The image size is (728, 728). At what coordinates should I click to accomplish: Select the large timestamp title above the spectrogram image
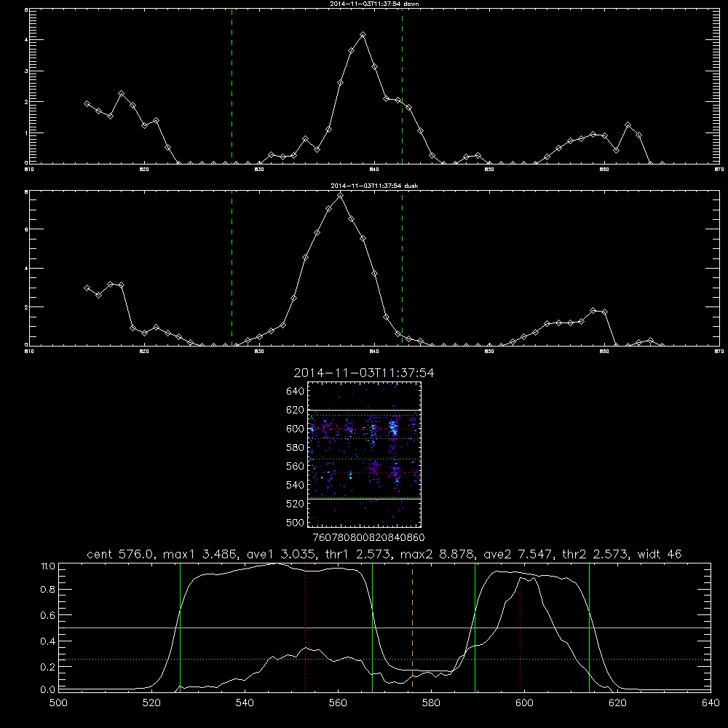(364, 373)
